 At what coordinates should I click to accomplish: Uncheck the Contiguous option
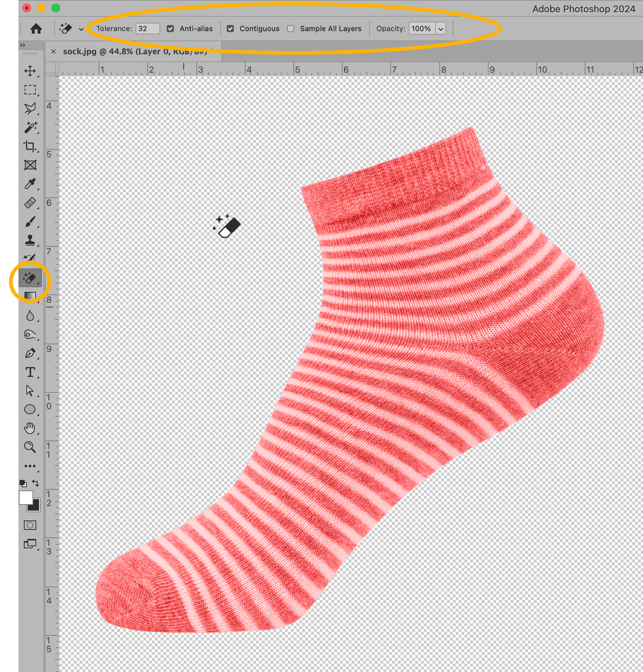click(230, 29)
